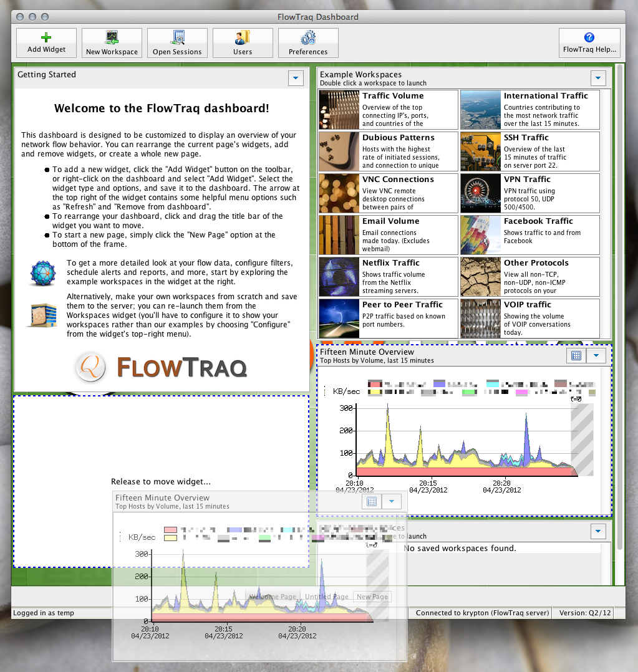Image resolution: width=638 pixels, height=672 pixels.
Task: Click the FlowTraq logo
Action: (161, 367)
